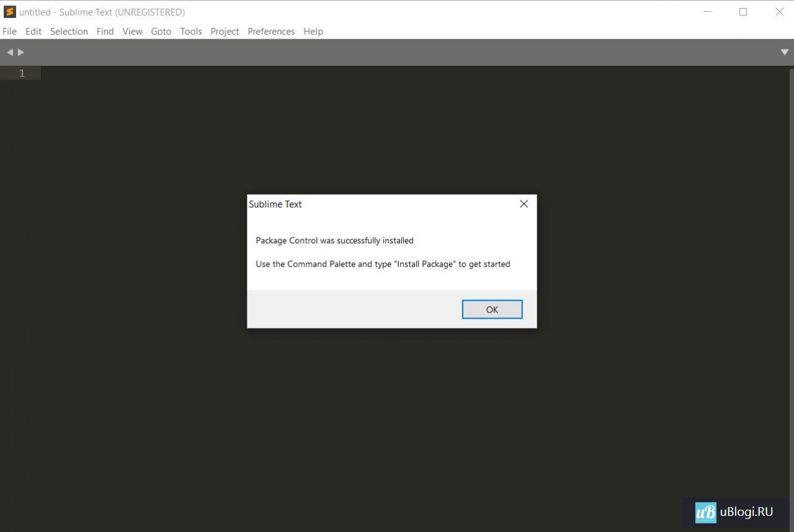Click the right tab navigation arrow
The height and width of the screenshot is (532, 794).
(x=21, y=53)
